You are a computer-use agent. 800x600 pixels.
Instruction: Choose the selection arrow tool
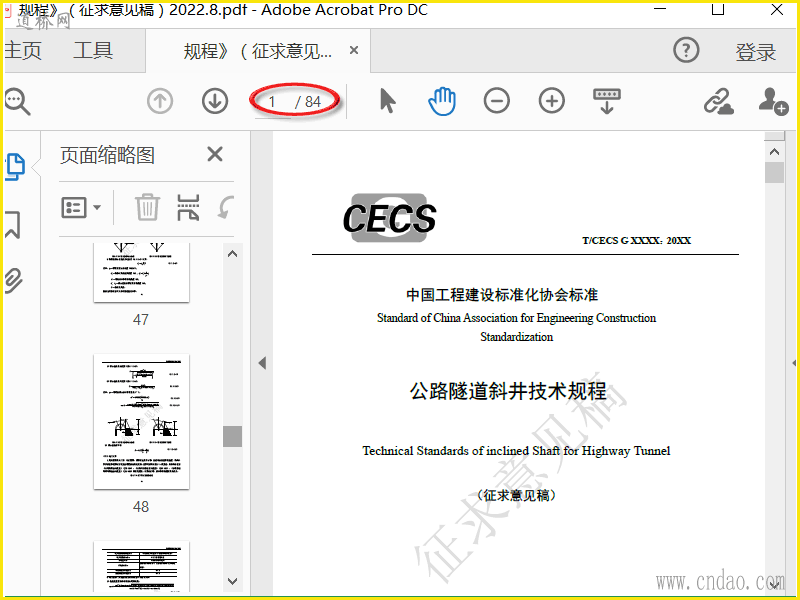pyautogui.click(x=387, y=101)
